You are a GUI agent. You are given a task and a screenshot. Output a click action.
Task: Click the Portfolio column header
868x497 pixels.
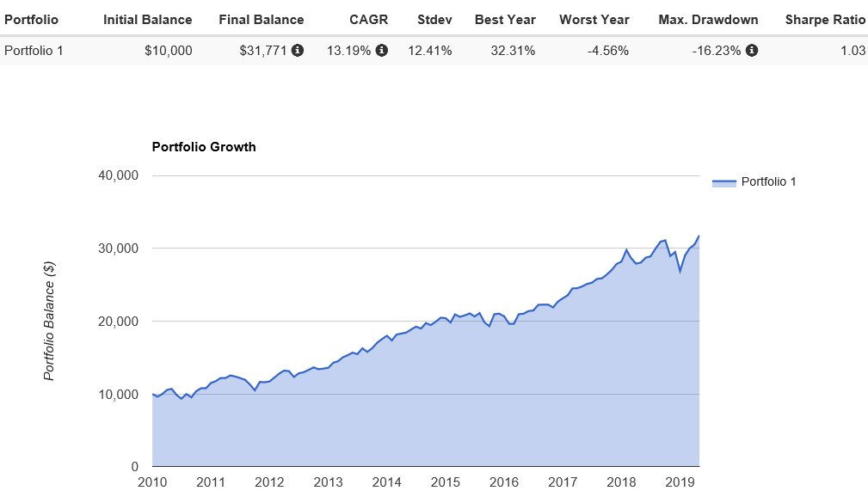(x=32, y=19)
